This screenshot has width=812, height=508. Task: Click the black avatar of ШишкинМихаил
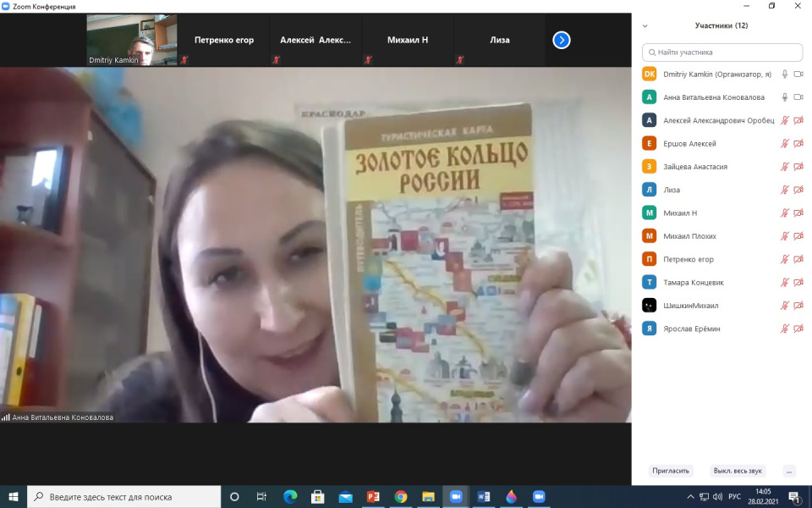tap(650, 306)
